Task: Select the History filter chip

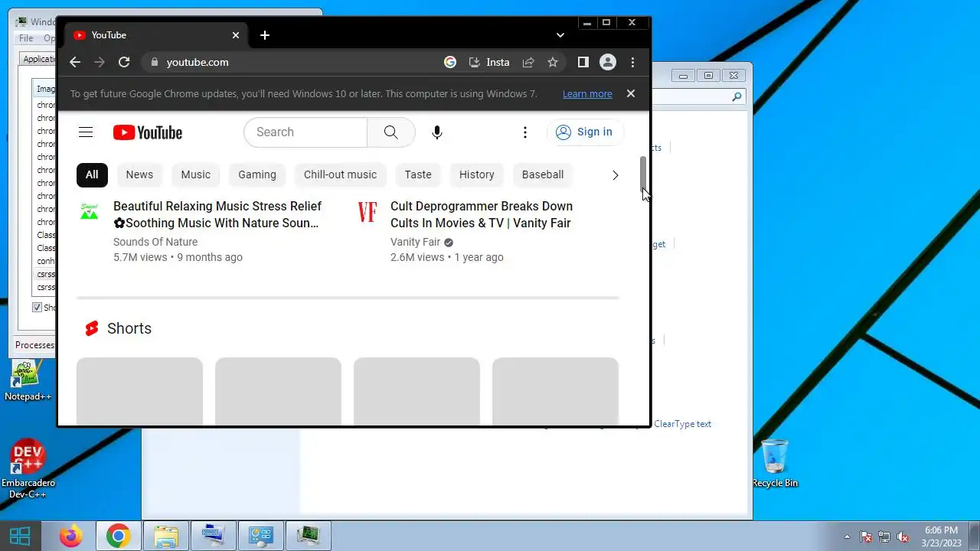Action: click(477, 174)
